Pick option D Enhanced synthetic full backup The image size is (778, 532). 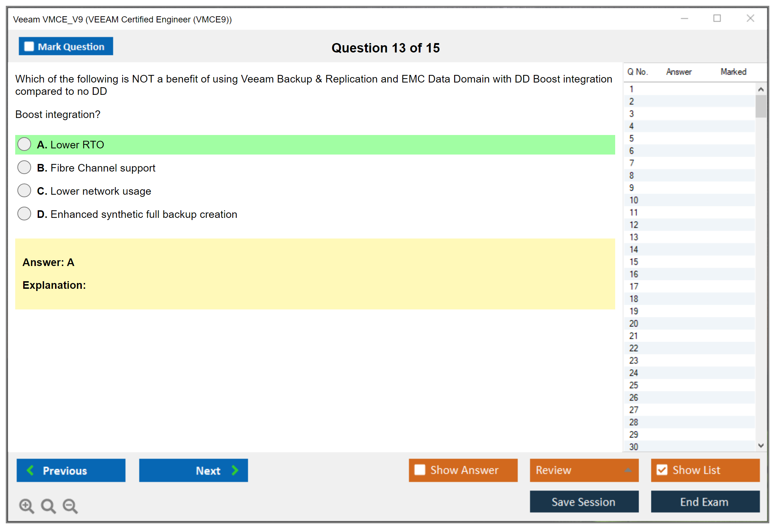(x=24, y=214)
